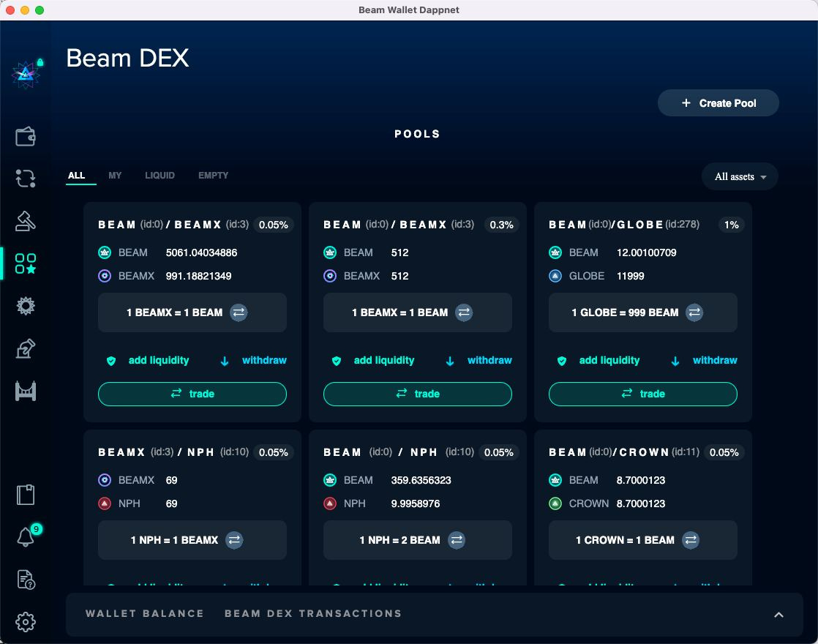Flip the 1 NPH = 1 BEAMX rate

click(234, 540)
